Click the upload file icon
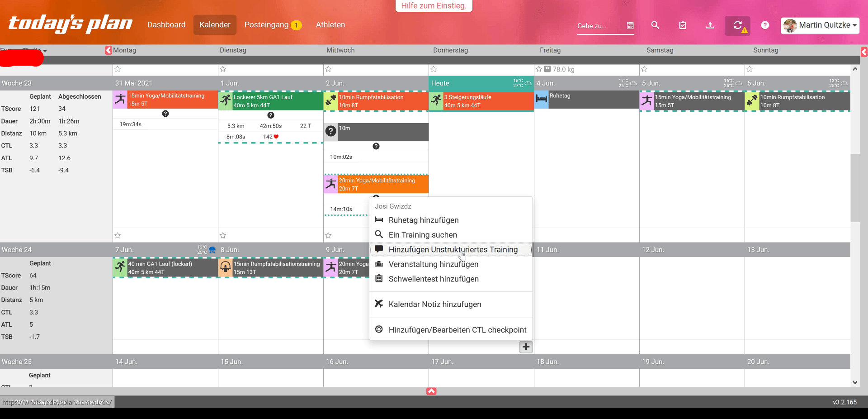The width and height of the screenshot is (868, 419). tap(710, 25)
